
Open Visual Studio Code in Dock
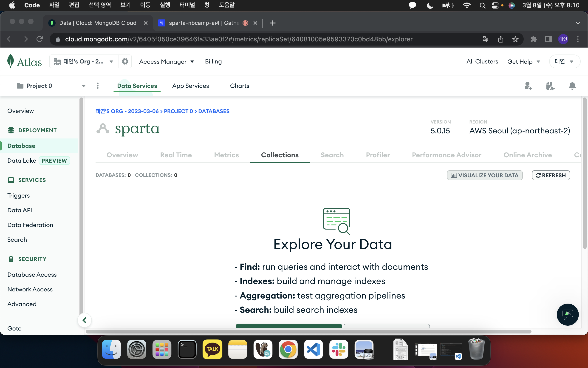[314, 350]
